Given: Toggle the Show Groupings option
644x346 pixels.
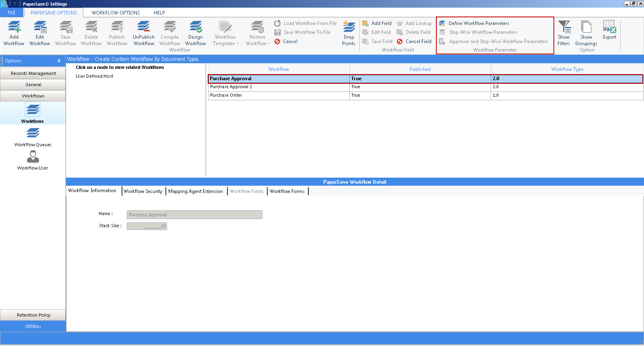Looking at the screenshot, I should [x=586, y=33].
